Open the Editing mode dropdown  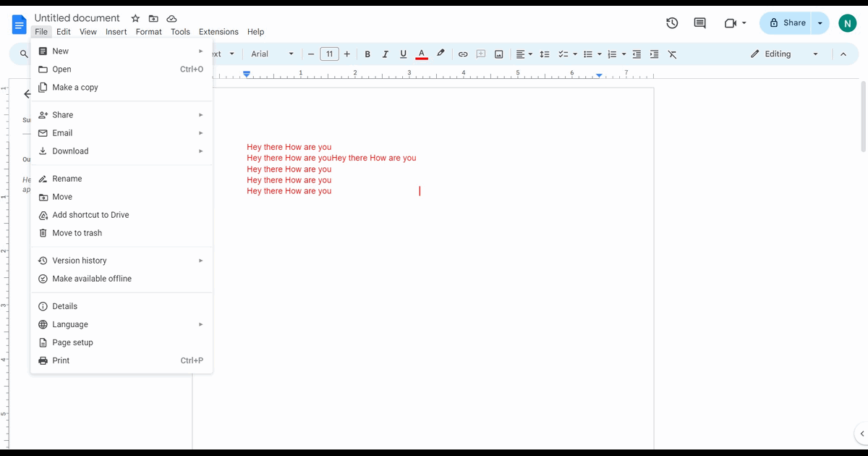(x=784, y=54)
